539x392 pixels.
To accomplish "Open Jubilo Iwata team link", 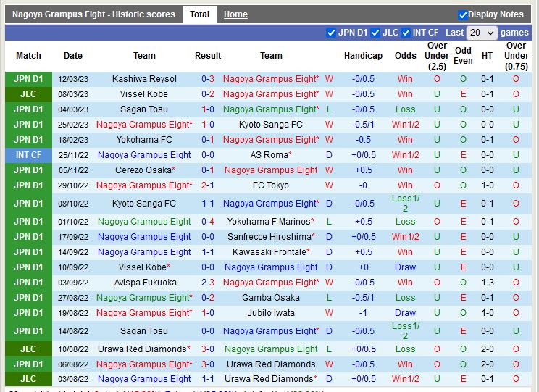I will pyautogui.click(x=271, y=313).
